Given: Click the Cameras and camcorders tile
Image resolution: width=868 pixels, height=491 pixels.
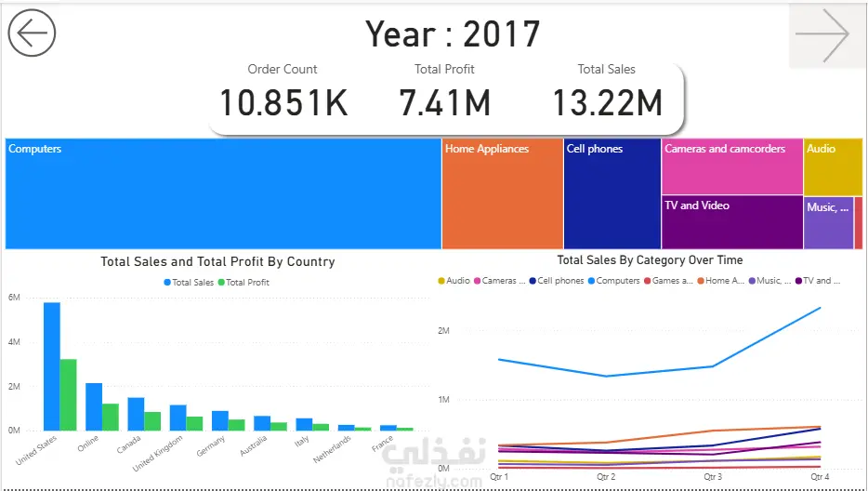Looking at the screenshot, I should pos(731,166).
